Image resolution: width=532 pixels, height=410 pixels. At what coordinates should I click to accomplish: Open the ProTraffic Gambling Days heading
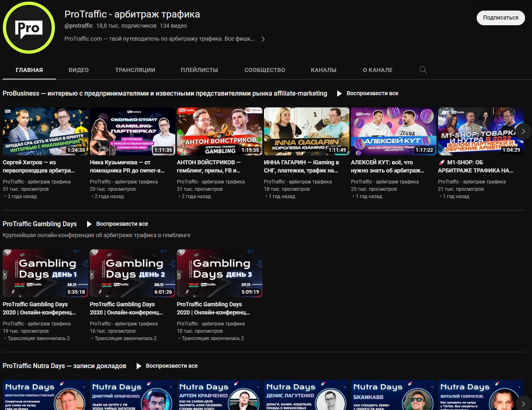39,224
